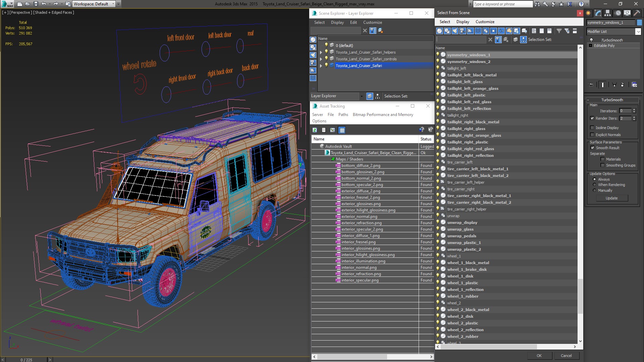This screenshot has height=362, width=644.
Task: Toggle Display Cameras filter icon
Action: pos(463,31)
